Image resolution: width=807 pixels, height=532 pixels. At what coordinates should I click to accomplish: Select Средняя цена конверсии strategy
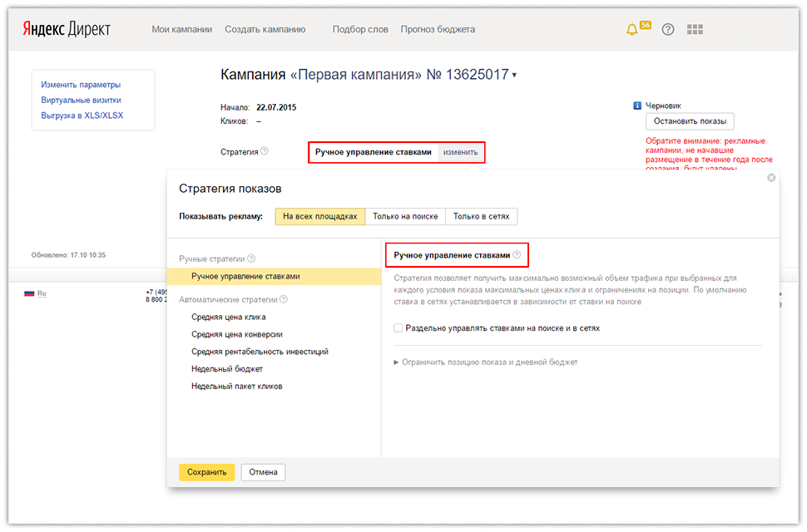click(x=237, y=334)
